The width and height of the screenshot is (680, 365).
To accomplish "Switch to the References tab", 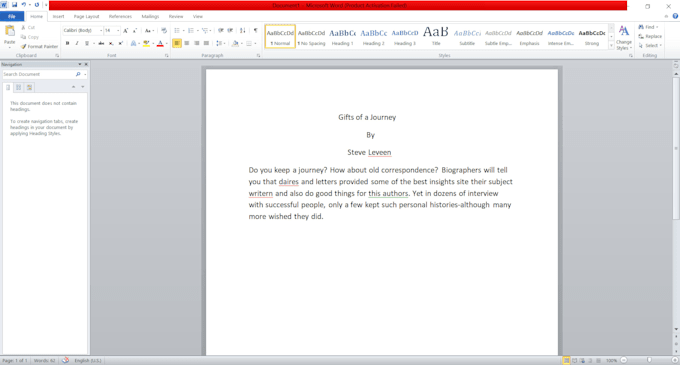I will coord(120,16).
